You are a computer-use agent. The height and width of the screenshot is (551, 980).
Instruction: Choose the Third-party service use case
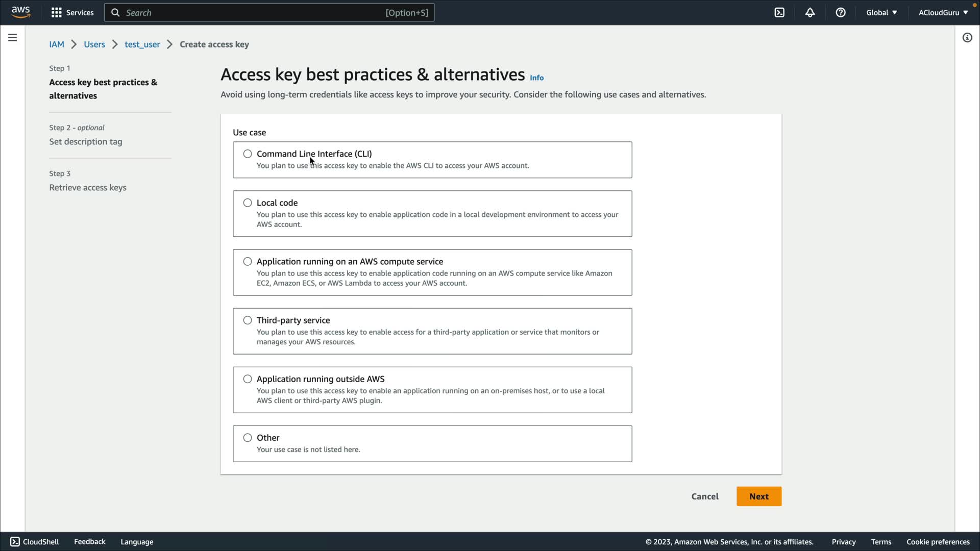pyautogui.click(x=248, y=320)
